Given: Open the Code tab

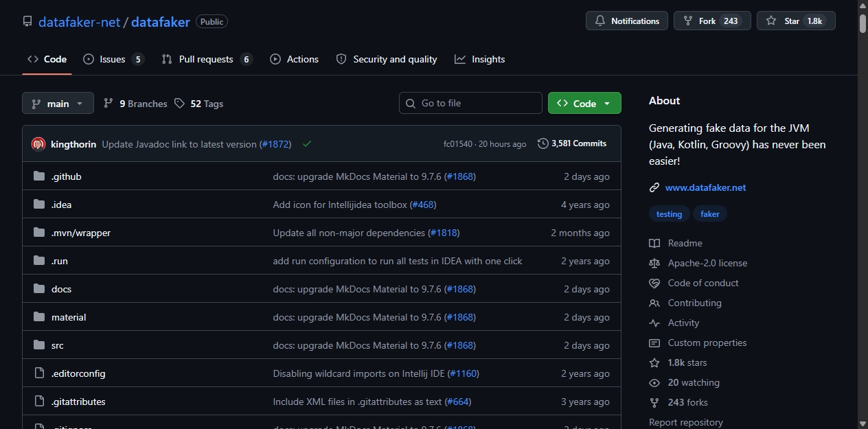Looking at the screenshot, I should (47, 59).
